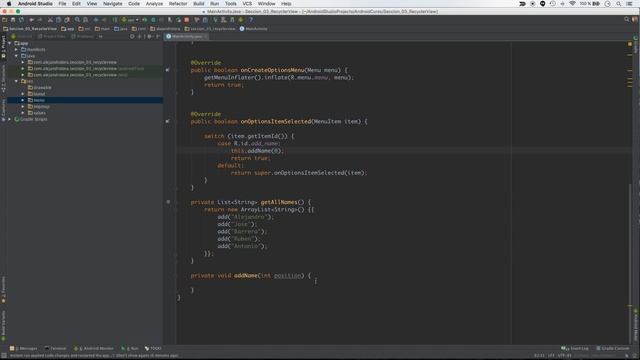Toggle the Project side tool window tab
This screenshot has width=640, height=360.
tap(3, 47)
